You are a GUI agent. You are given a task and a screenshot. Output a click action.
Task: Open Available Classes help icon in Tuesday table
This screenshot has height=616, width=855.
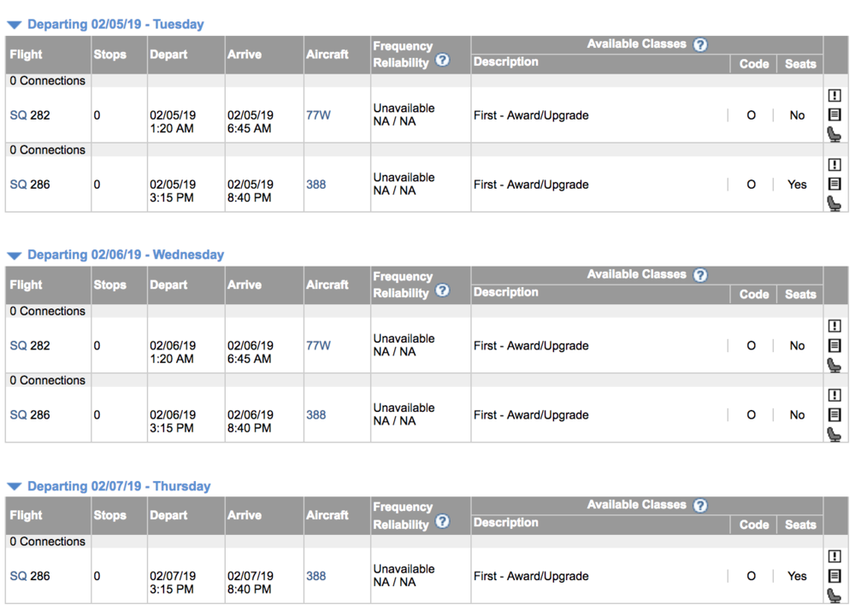(700, 44)
